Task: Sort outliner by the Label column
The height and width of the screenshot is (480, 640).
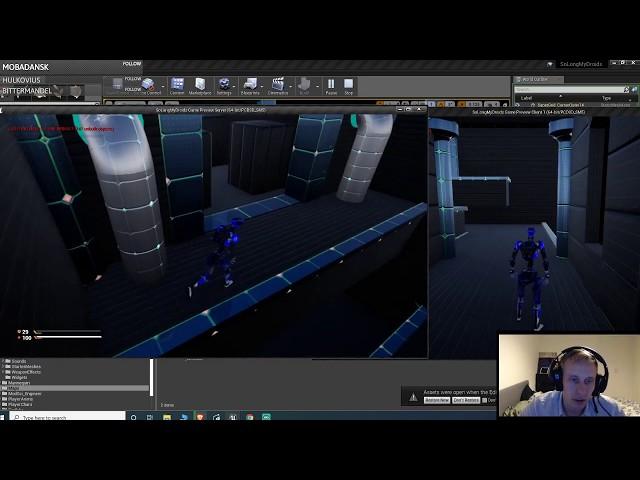Action: [527, 98]
